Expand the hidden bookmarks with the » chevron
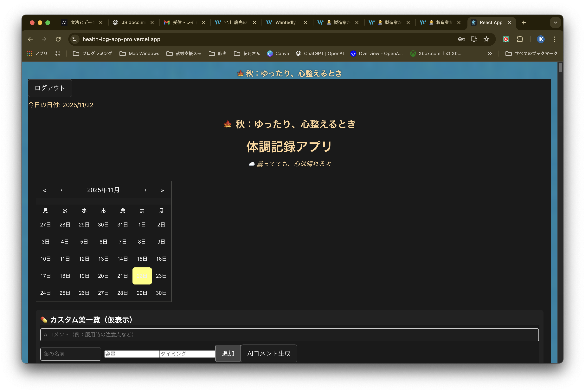This screenshot has width=585, height=392. (x=490, y=53)
